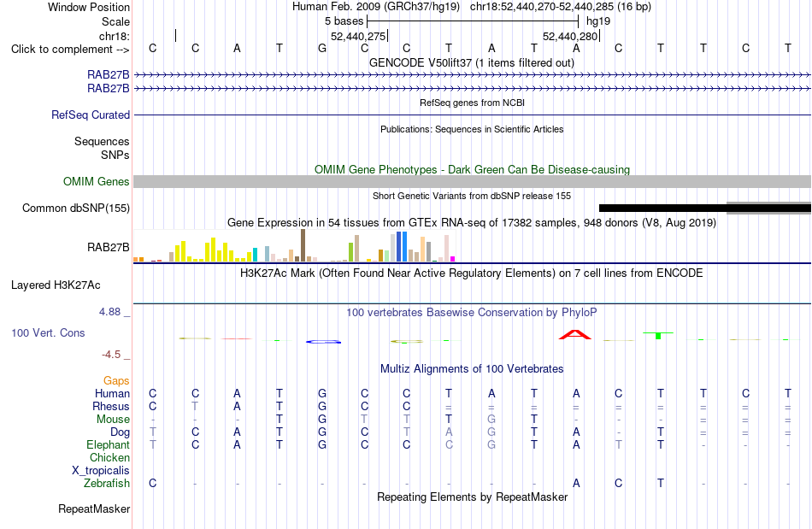Viewport: 812px width, 529px height.
Task: Open the GTEx 'Gene Expression in 54 tissues' title
Action: click(471, 222)
